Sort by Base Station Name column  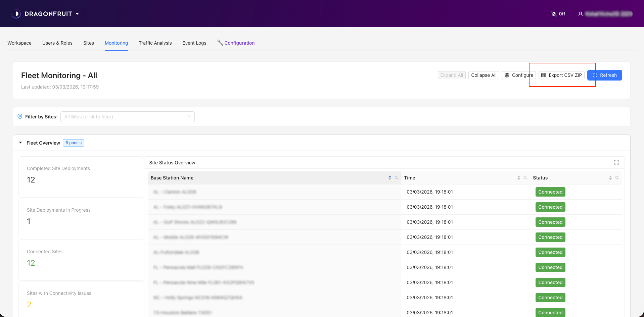pyautogui.click(x=389, y=178)
